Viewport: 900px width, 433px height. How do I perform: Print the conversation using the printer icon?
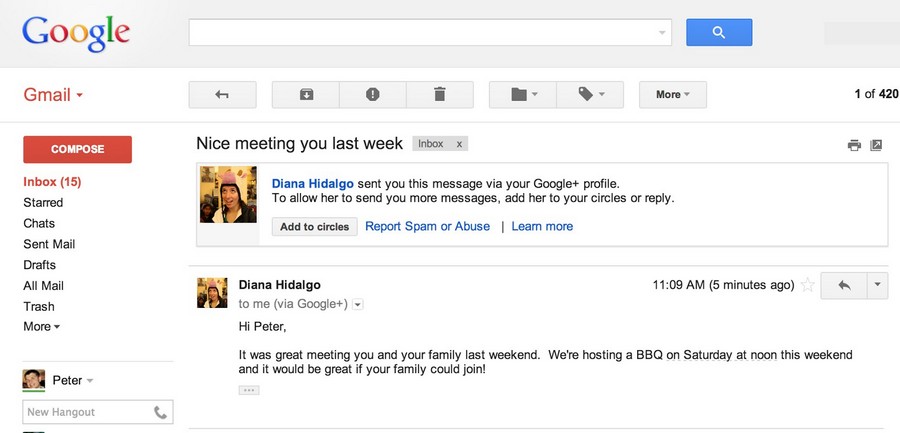click(854, 145)
